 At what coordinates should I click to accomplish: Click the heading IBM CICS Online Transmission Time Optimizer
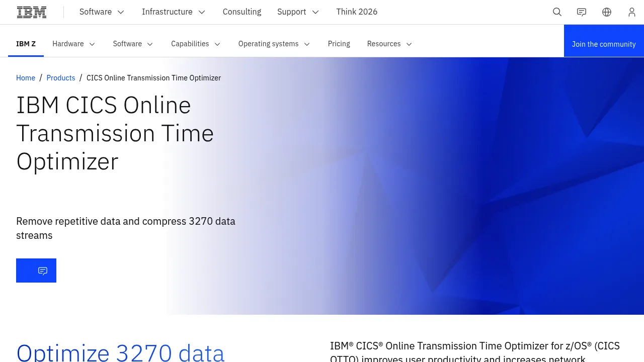pyautogui.click(x=115, y=133)
